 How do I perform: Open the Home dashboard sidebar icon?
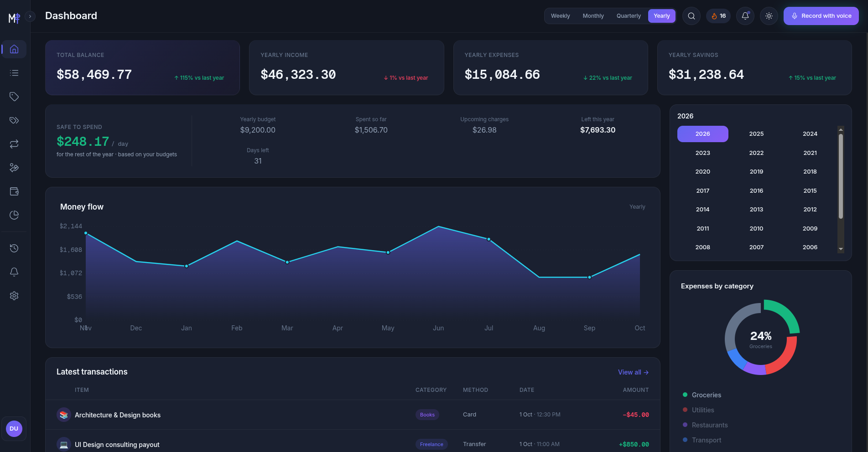click(14, 49)
